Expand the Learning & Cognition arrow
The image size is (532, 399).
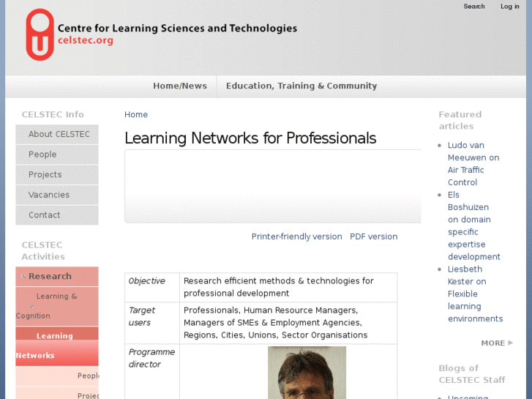click(x=31, y=306)
